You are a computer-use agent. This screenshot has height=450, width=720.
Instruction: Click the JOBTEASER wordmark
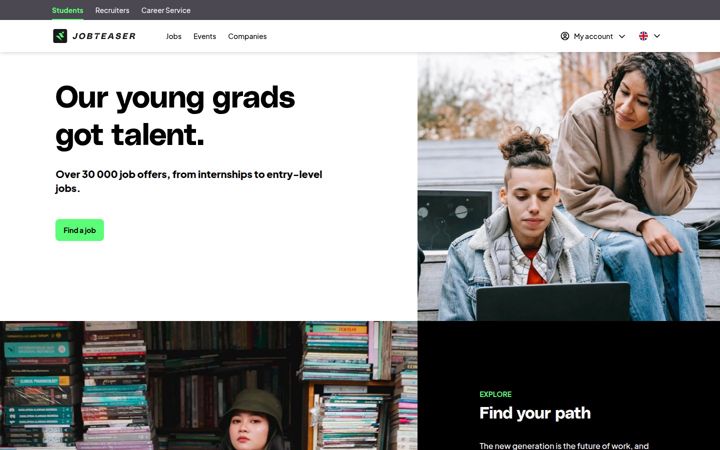104,36
